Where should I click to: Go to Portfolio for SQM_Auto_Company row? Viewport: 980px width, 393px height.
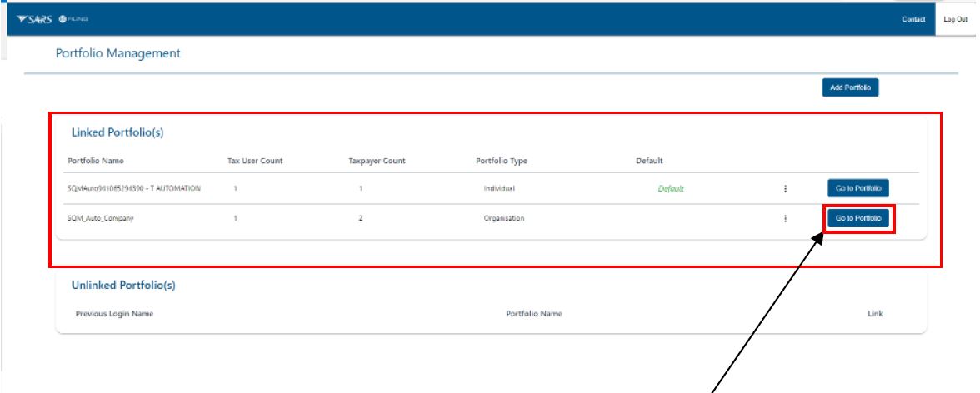click(858, 219)
